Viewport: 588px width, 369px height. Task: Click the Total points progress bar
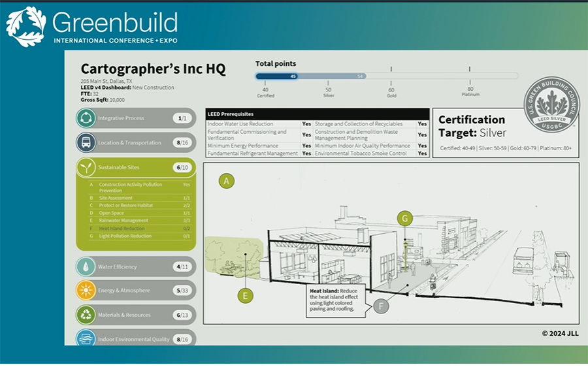(385, 76)
